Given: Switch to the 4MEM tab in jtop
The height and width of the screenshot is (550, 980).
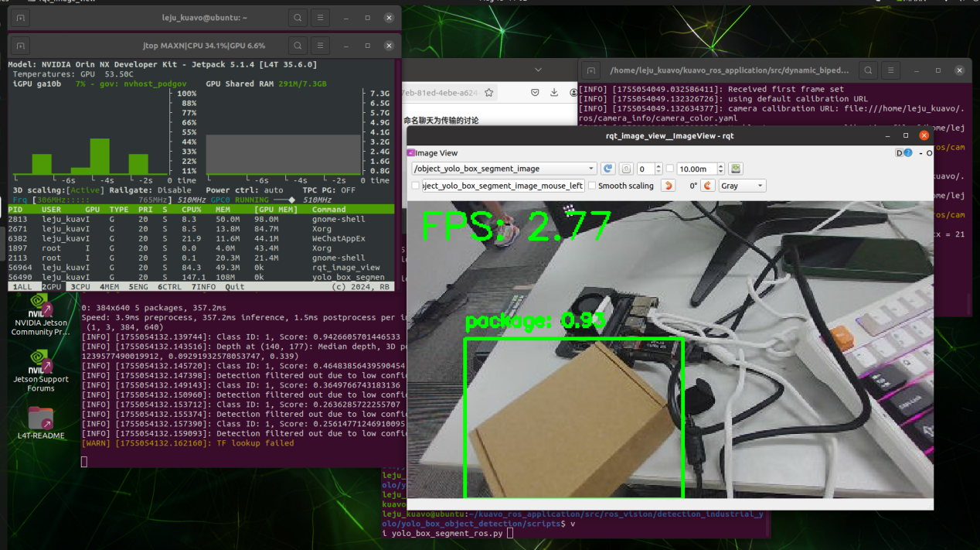Looking at the screenshot, I should point(111,286).
